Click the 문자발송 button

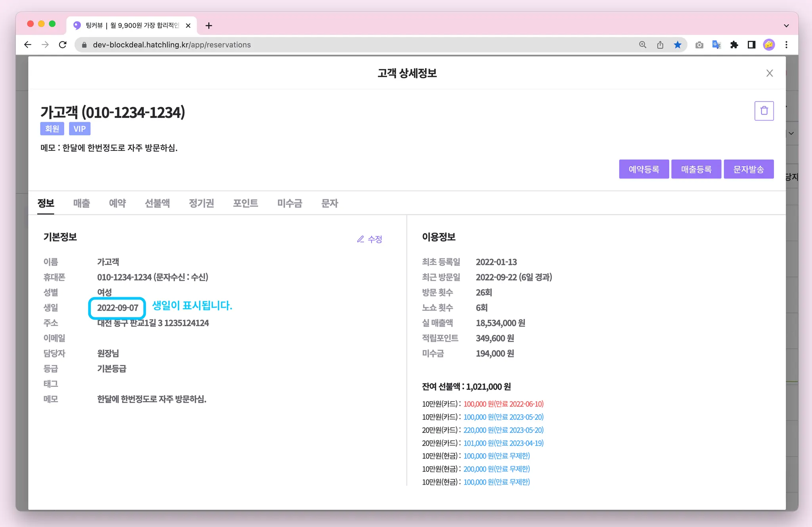point(748,169)
